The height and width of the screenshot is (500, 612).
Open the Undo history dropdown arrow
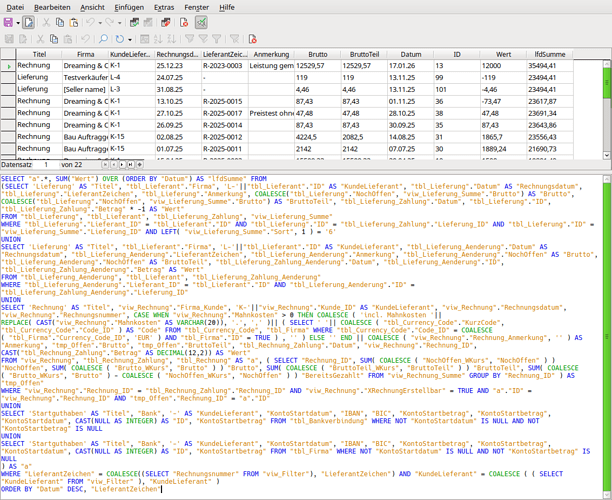(100, 23)
